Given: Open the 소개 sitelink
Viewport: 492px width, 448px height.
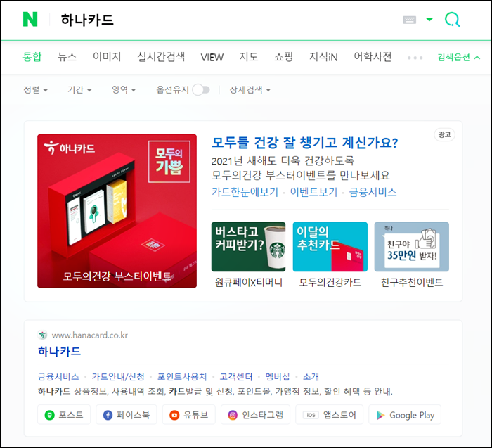Looking at the screenshot, I should pos(311,376).
